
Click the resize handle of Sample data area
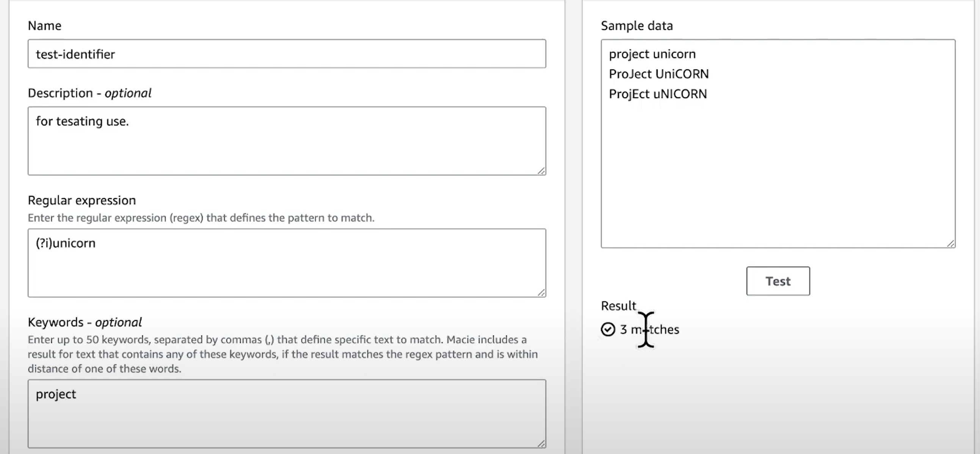coord(951,243)
